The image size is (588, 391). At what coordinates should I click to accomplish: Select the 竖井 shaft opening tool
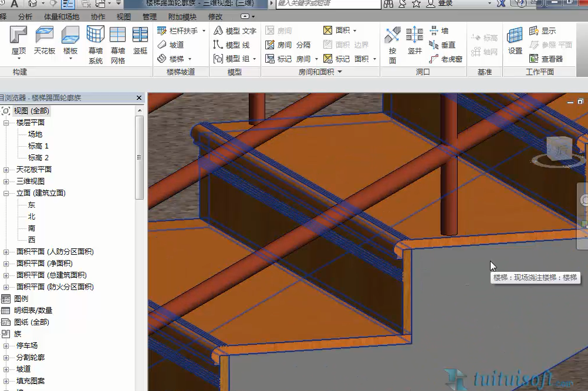tap(414, 41)
